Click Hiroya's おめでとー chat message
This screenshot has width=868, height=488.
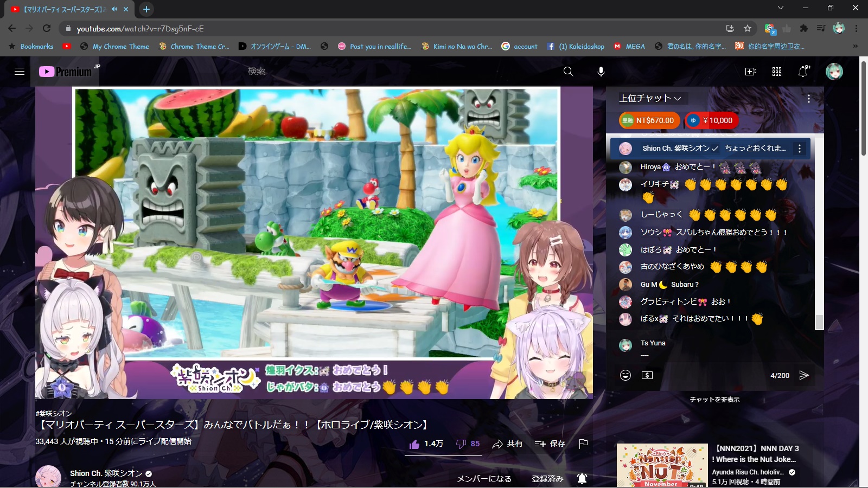[718, 167]
